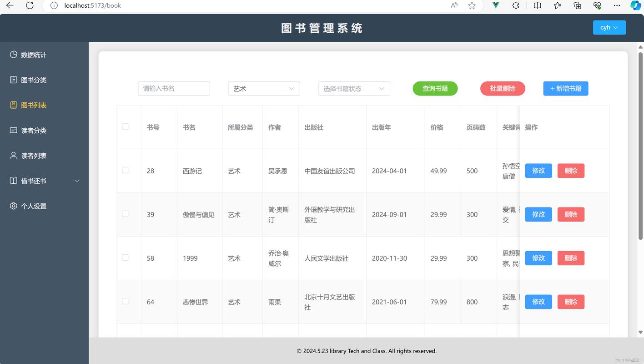Click the browser refresh icon

[30, 5]
